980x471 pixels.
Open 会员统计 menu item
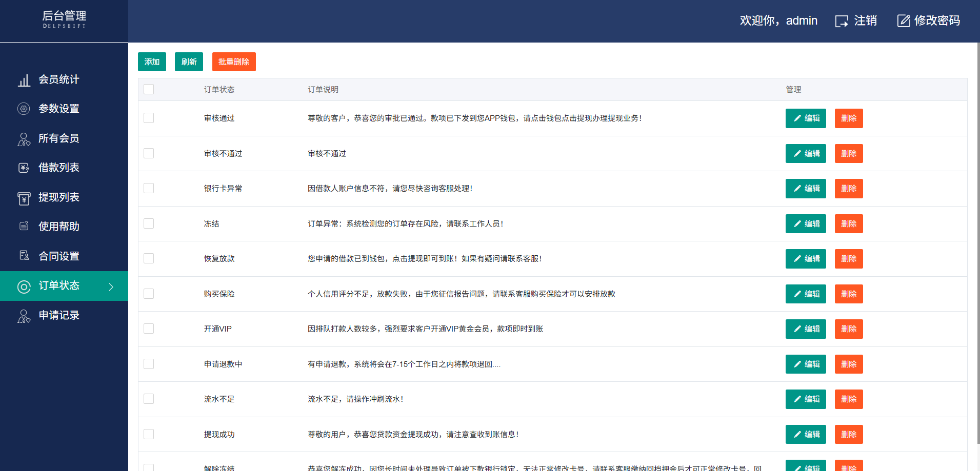(64, 79)
